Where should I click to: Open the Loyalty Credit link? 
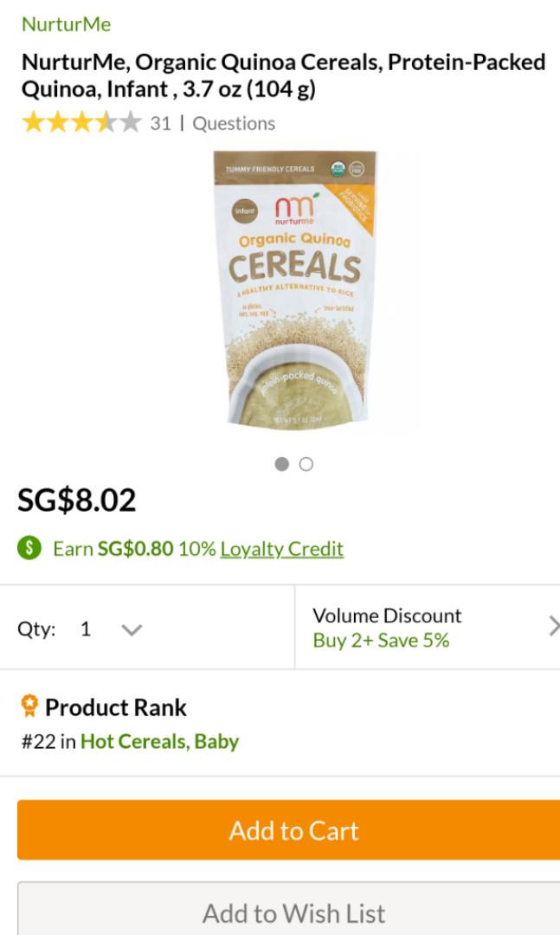pos(281,549)
